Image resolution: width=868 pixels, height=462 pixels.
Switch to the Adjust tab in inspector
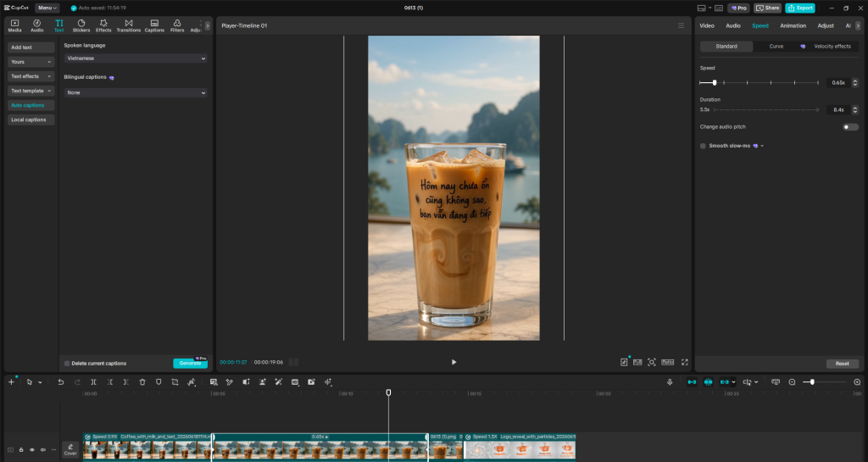point(826,25)
